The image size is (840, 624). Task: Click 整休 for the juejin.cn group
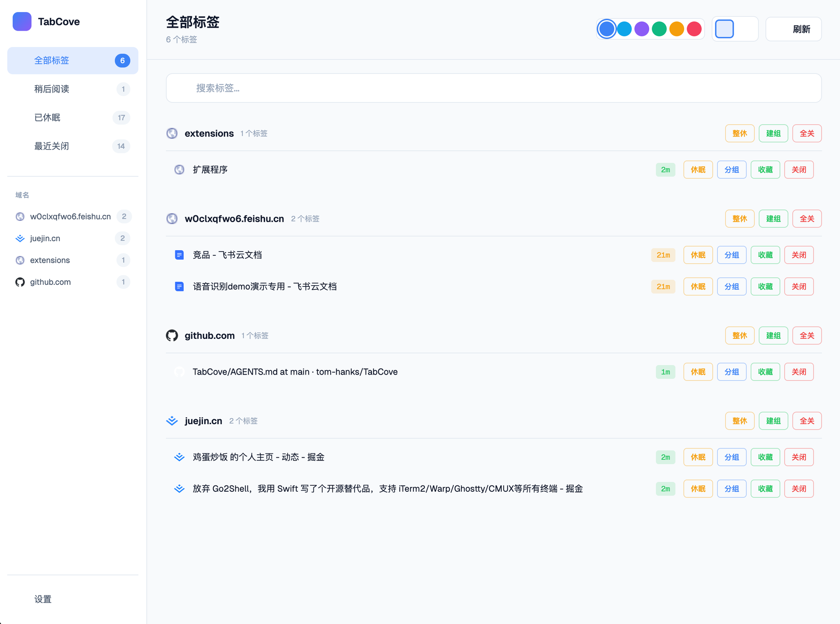pos(740,421)
